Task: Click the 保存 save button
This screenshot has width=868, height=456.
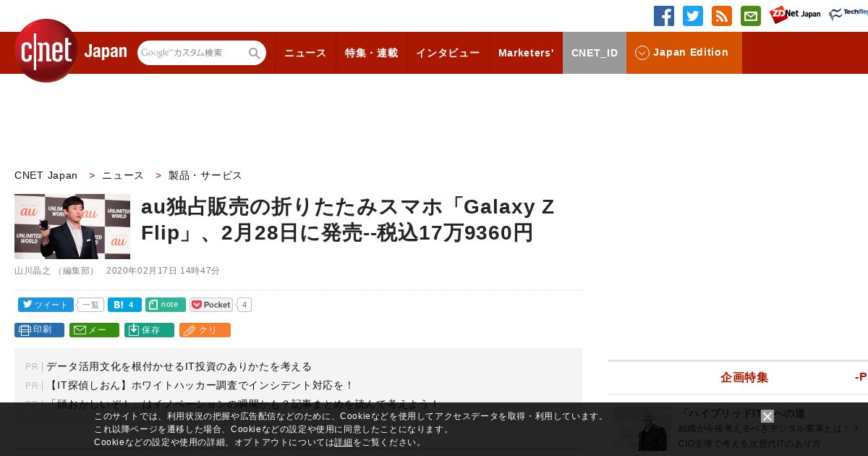Action: point(149,330)
